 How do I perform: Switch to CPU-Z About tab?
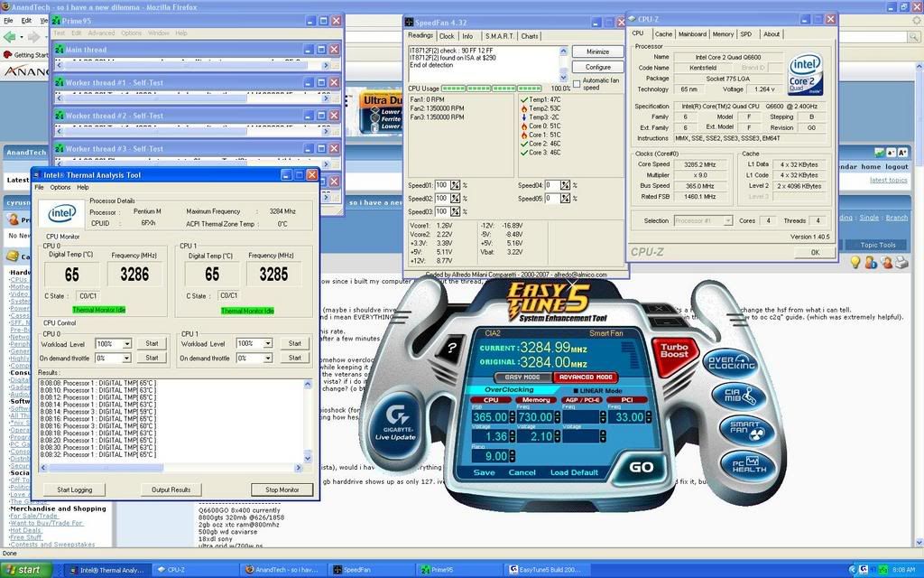[772, 34]
